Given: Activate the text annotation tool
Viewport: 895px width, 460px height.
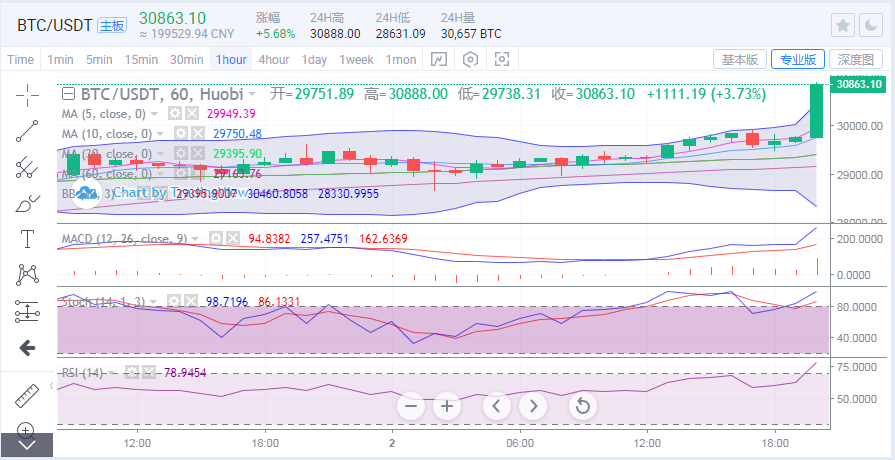Looking at the screenshot, I should [x=27, y=239].
